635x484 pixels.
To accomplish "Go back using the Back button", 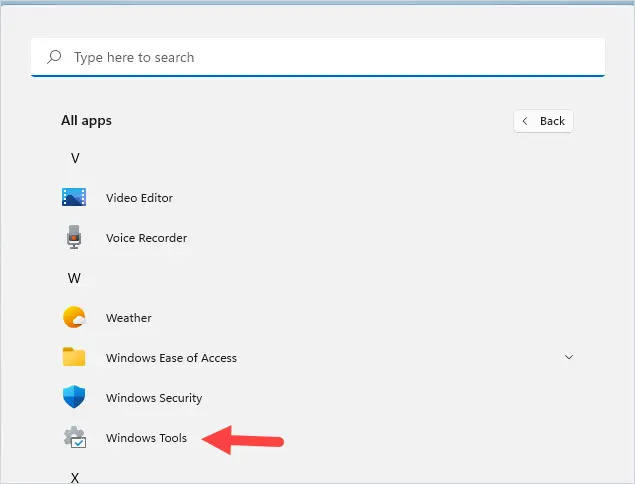I will coord(543,121).
